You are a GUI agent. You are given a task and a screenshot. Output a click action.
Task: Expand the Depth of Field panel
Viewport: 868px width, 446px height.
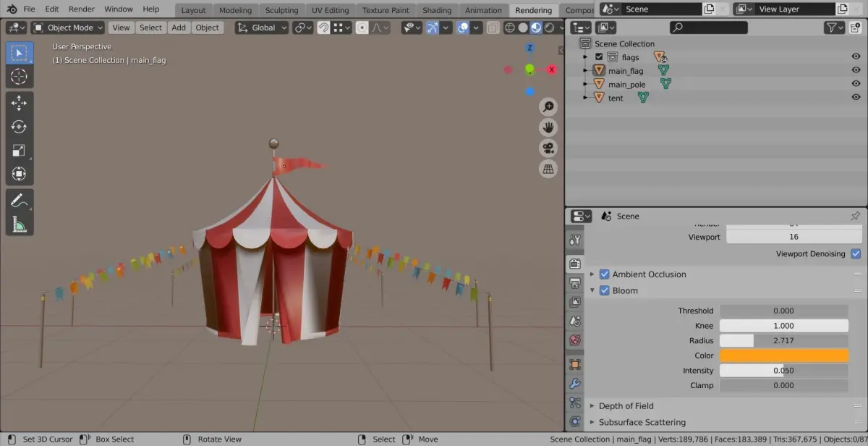tap(592, 406)
